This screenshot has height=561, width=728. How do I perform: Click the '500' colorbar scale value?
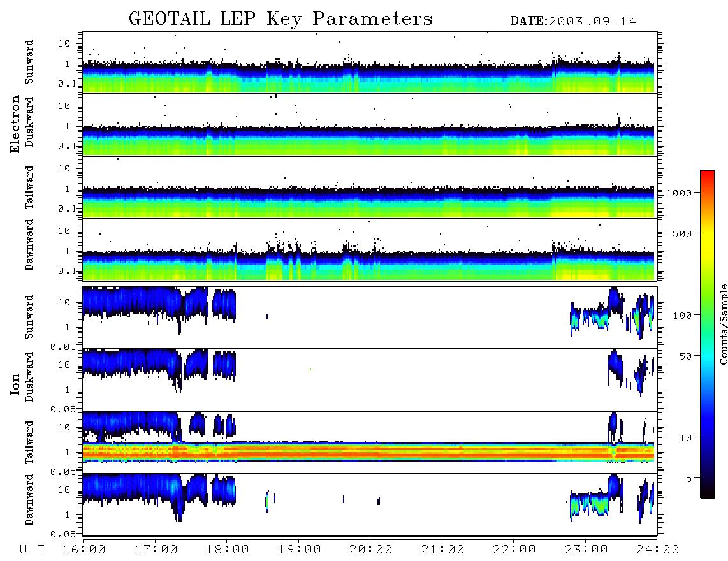[x=682, y=233]
